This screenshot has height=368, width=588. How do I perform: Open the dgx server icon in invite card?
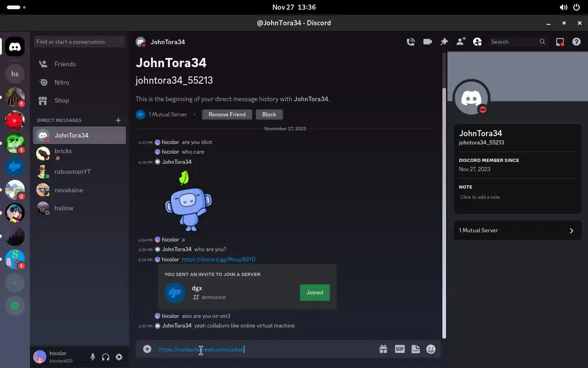pos(175,293)
